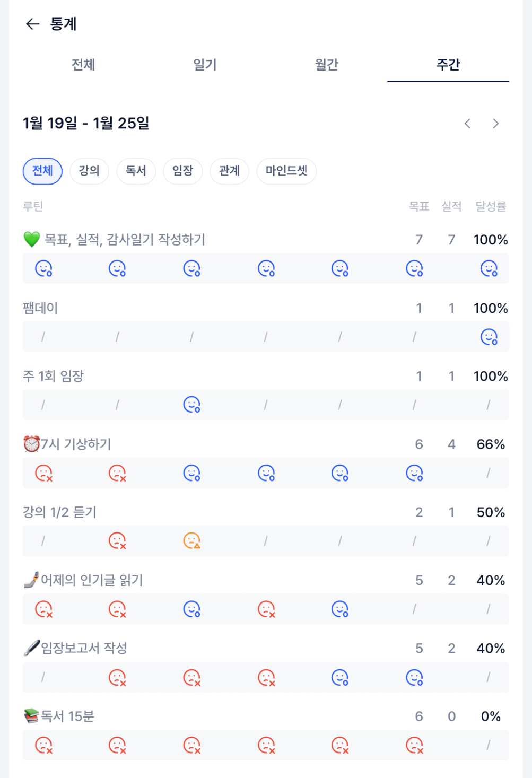Click the blue smiley in 주 1회 임장 row
Screen dimensions: 532x778
[191, 405]
